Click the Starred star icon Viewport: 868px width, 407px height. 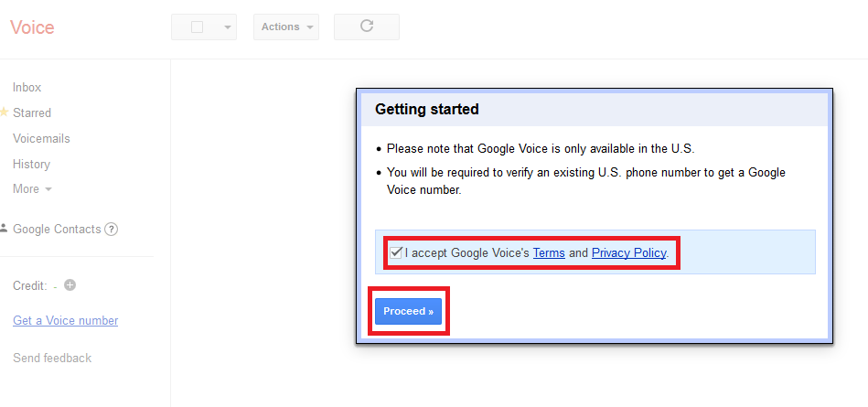coord(4,112)
